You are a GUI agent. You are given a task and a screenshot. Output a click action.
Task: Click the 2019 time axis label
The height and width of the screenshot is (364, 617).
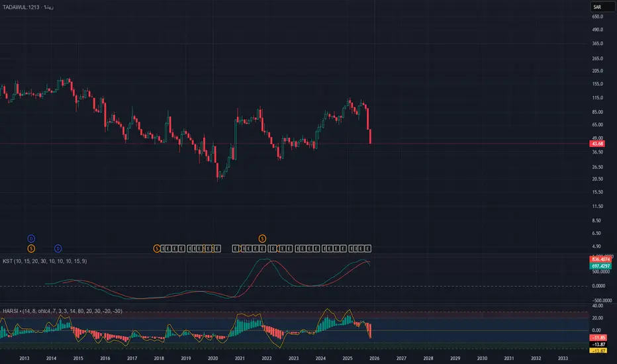[186, 358]
